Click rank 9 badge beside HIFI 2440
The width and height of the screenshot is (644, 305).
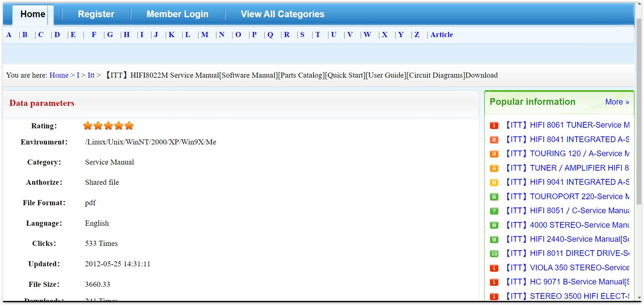coord(494,240)
